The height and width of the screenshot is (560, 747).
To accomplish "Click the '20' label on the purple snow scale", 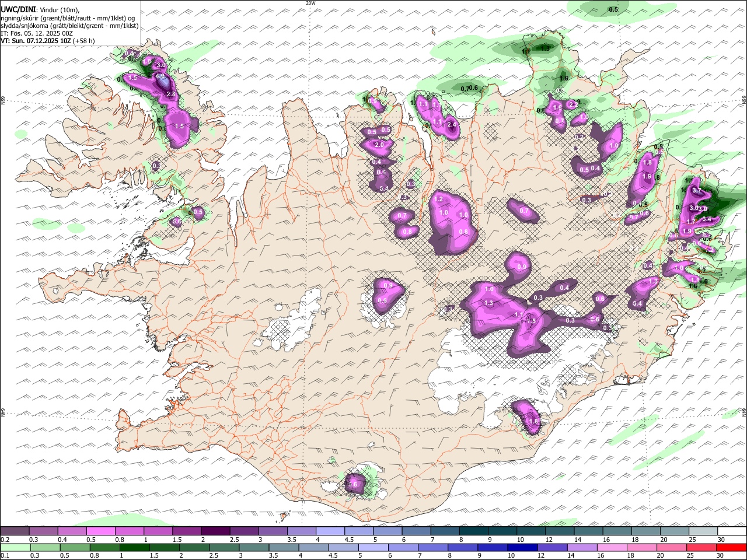I will 664,540.
